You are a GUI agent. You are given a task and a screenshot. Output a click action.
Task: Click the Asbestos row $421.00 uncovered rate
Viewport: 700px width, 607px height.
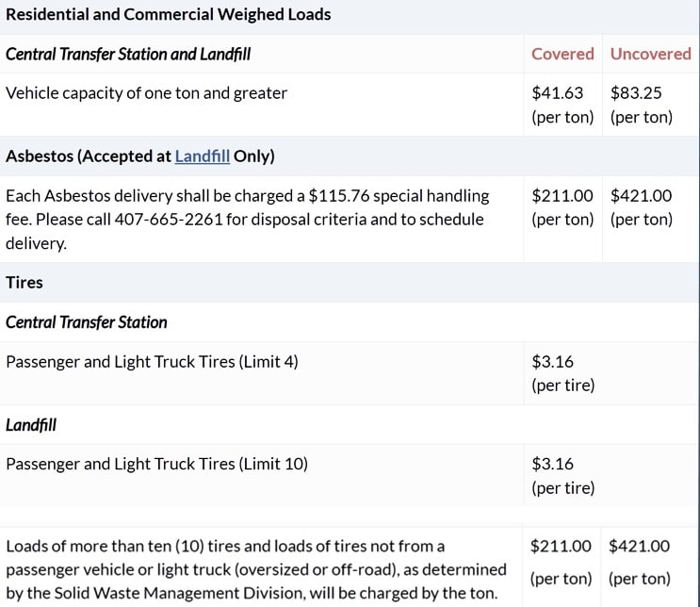(x=641, y=196)
